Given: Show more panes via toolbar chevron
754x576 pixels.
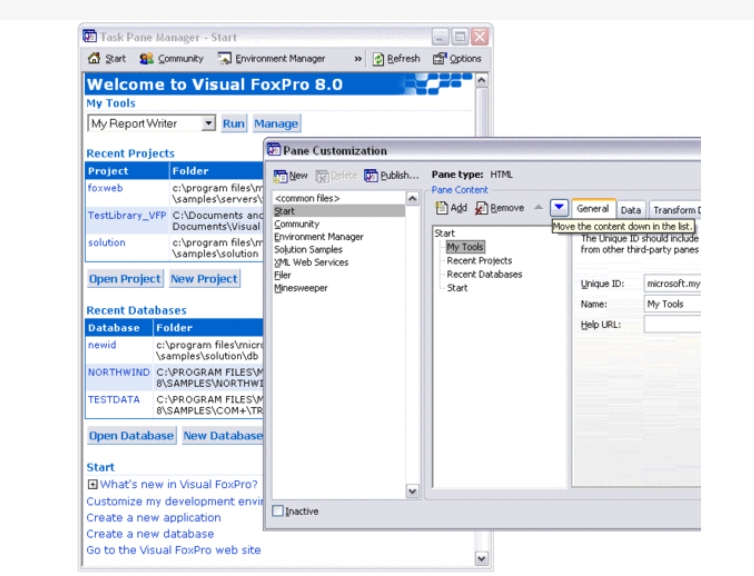Looking at the screenshot, I should [358, 59].
